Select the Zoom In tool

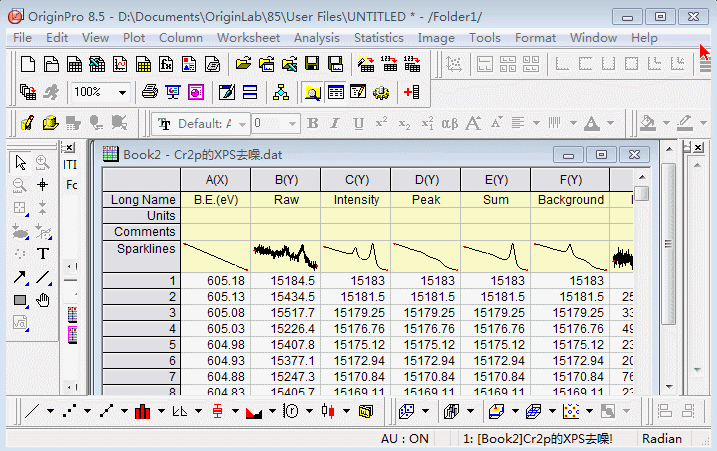(43, 162)
